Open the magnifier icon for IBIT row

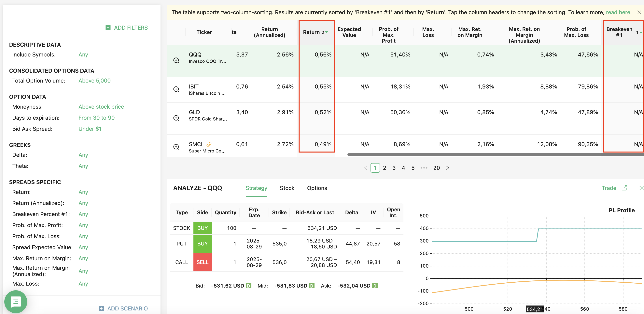[x=176, y=89]
